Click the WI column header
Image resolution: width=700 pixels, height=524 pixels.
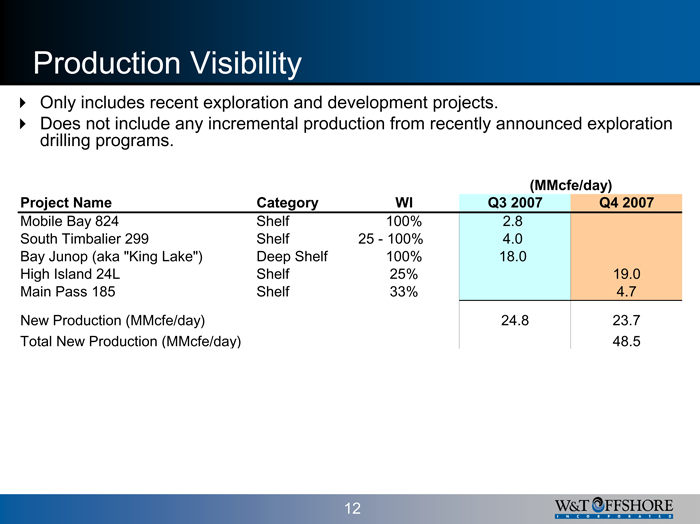[404, 203]
